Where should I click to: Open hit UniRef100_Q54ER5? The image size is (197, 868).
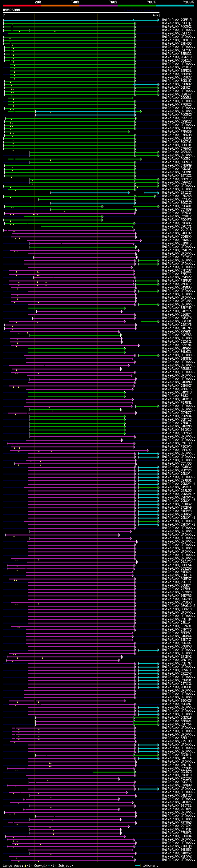click(177, 250)
